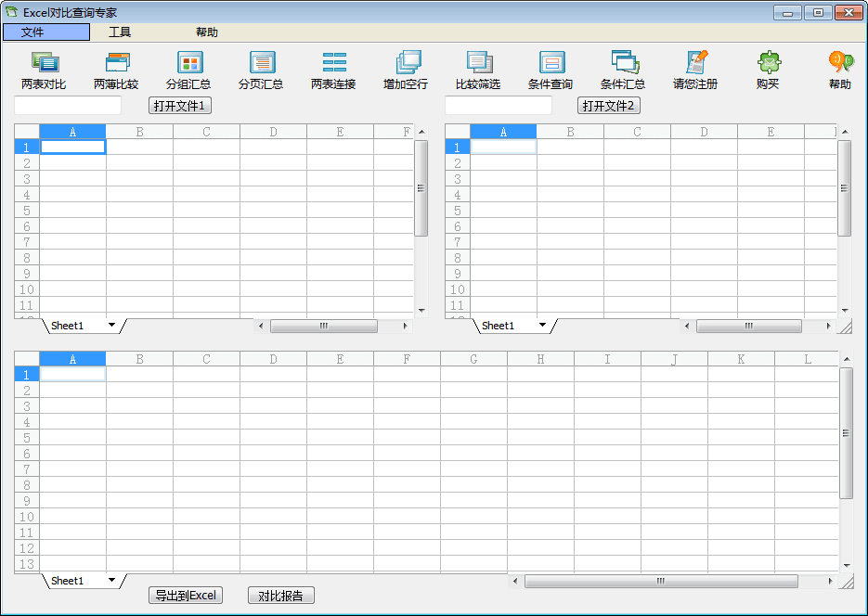Expand the Sheet1 dropdown in left grid
Image resolution: width=868 pixels, height=616 pixels.
112,326
